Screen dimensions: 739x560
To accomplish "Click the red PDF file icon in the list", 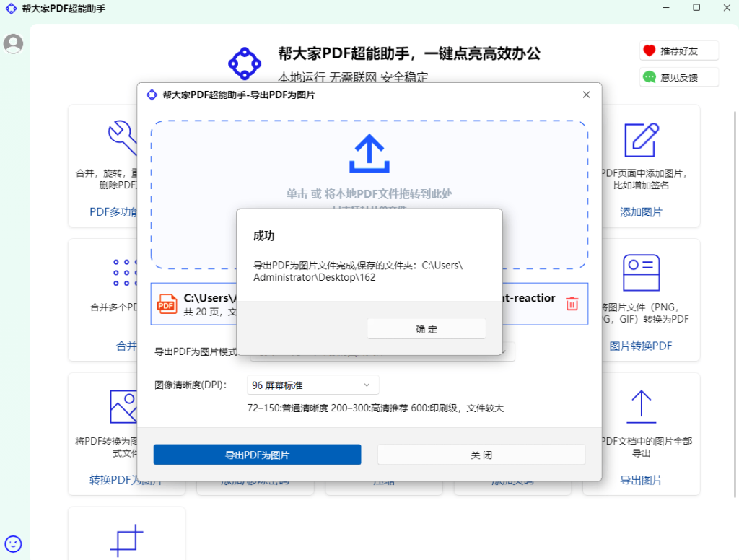I will 167,305.
